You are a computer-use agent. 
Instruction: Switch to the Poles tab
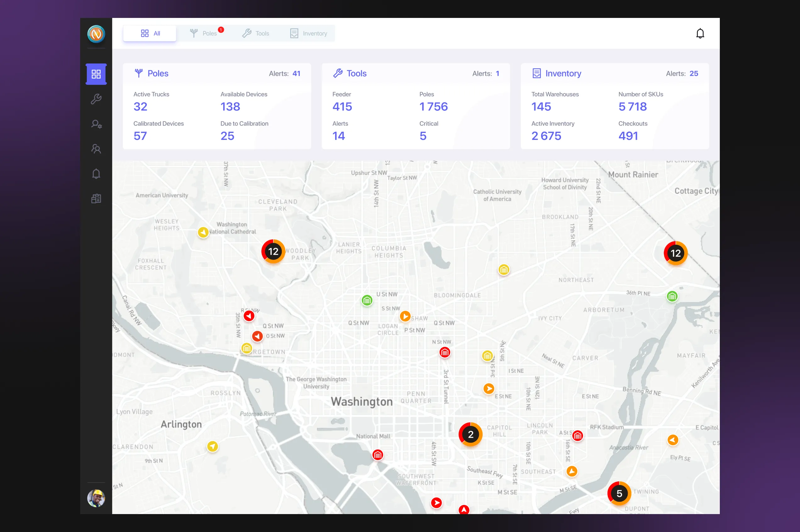pyautogui.click(x=203, y=34)
